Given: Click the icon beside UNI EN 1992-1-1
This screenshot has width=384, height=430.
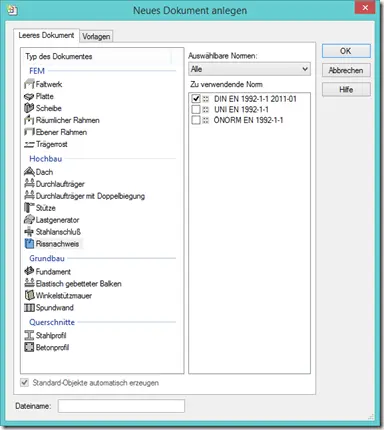Looking at the screenshot, I should coord(206,109).
